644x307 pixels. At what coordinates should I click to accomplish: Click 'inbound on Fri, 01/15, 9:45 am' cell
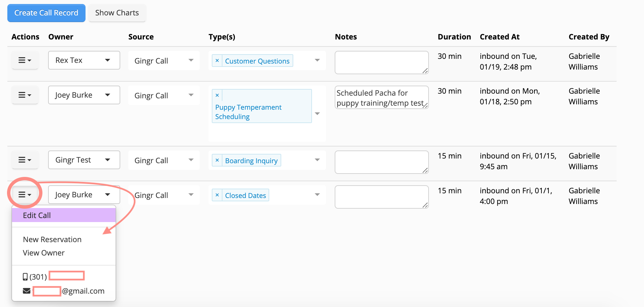[518, 161]
